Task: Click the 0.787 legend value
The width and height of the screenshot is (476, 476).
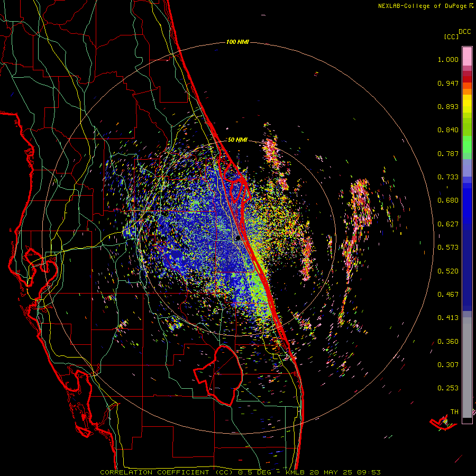Action: 448,153
